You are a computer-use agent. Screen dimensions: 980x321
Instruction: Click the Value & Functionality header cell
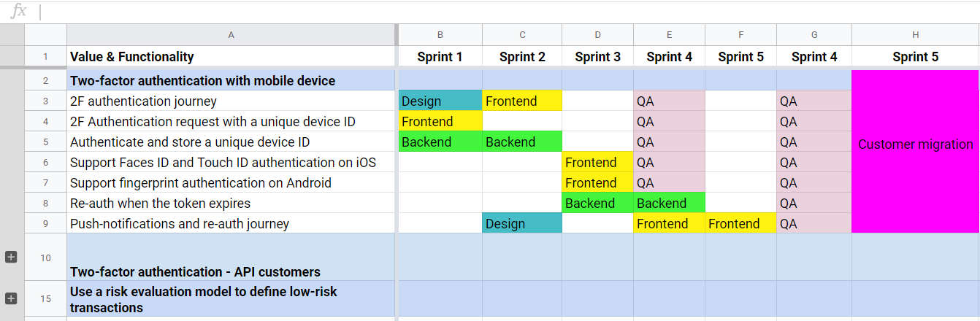point(231,57)
